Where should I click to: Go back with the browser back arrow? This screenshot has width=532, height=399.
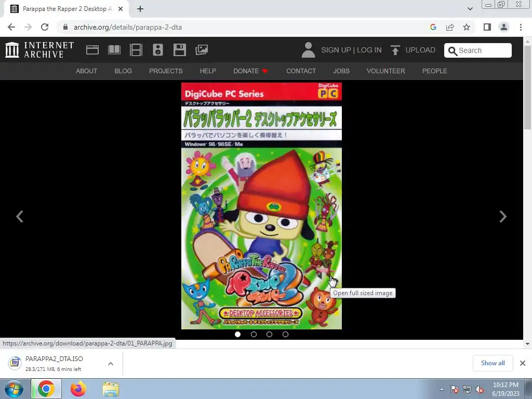point(11,27)
